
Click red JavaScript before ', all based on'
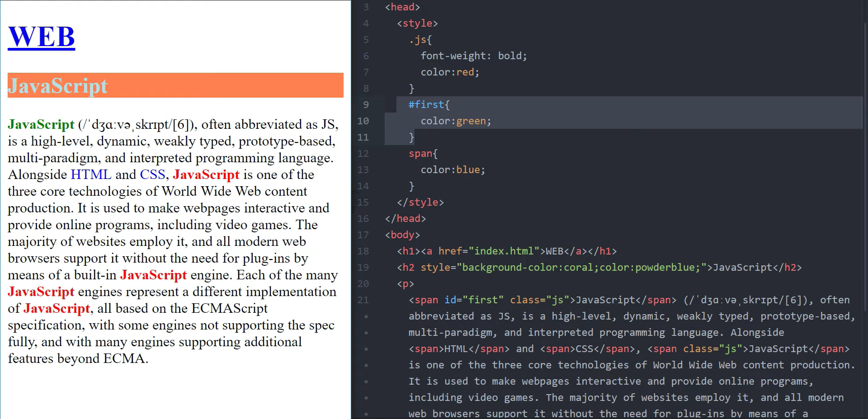pos(57,308)
